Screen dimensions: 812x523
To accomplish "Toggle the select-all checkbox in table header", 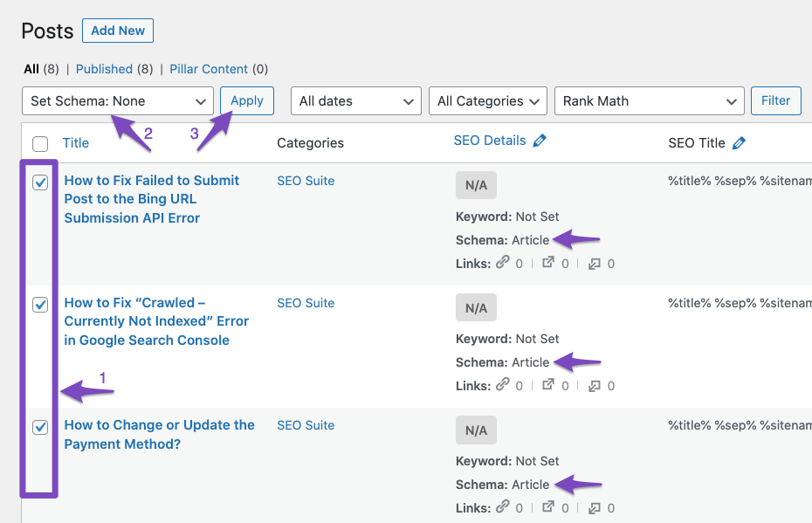I will pyautogui.click(x=40, y=143).
